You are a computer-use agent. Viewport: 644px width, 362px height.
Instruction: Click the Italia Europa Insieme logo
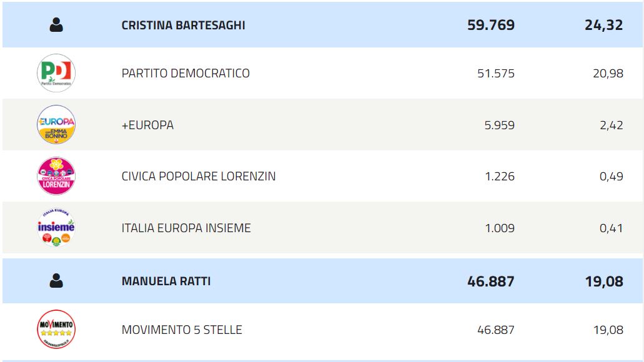pyautogui.click(x=56, y=228)
